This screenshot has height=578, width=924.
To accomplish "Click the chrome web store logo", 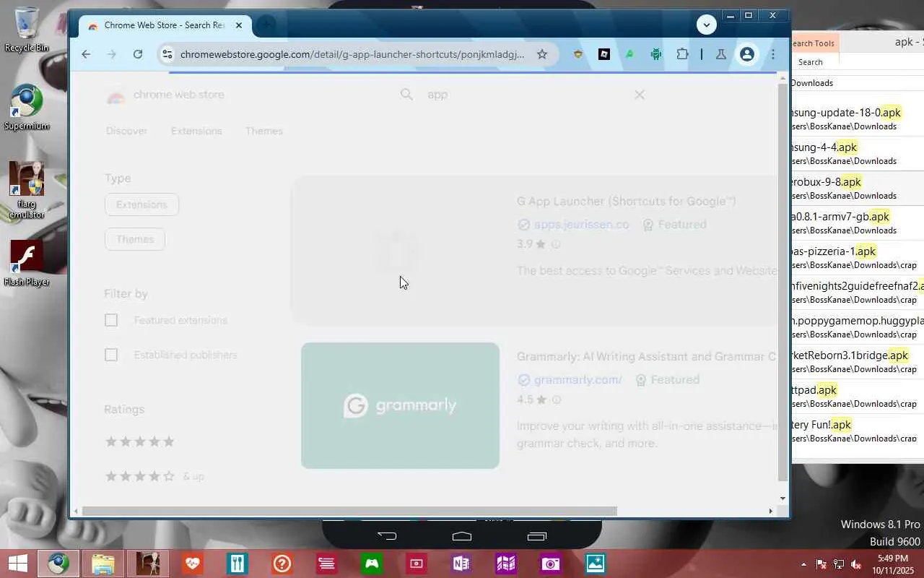I will pos(165,95).
